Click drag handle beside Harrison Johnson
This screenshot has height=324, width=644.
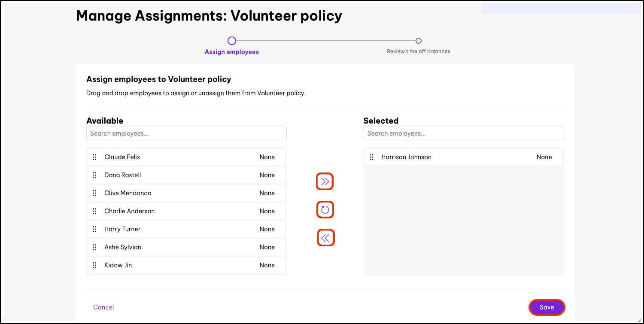tap(372, 157)
